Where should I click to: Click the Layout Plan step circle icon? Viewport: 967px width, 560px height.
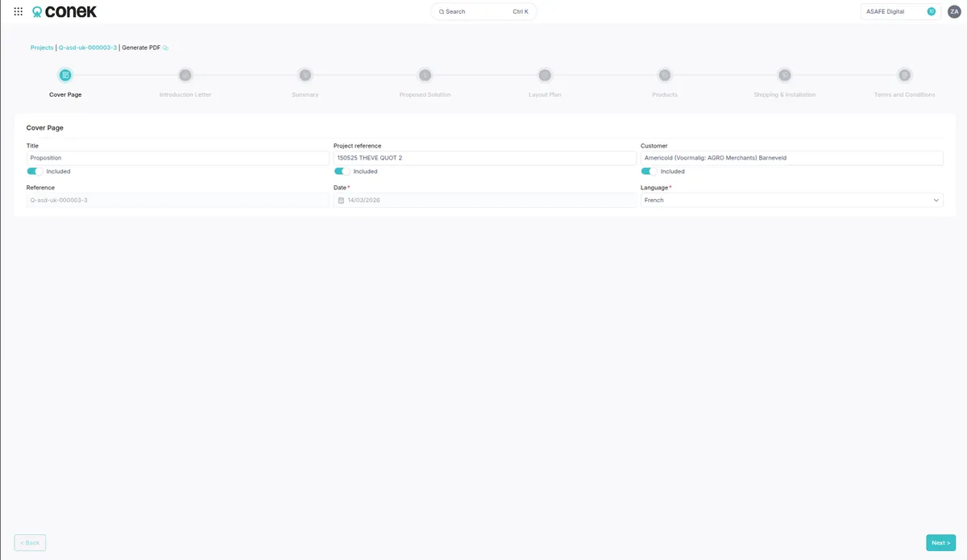545,75
